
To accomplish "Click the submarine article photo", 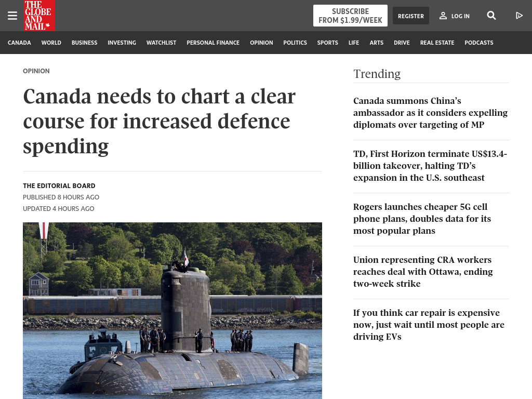I will [172, 311].
